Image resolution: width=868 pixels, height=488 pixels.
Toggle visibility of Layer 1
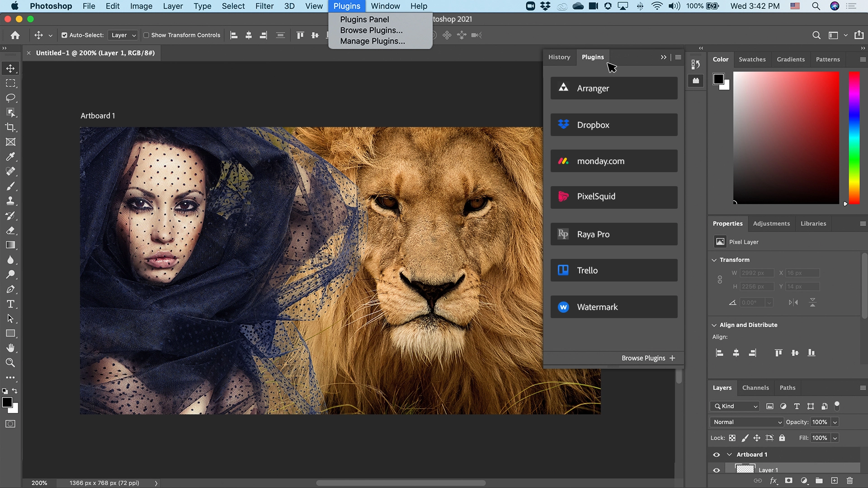coord(716,469)
